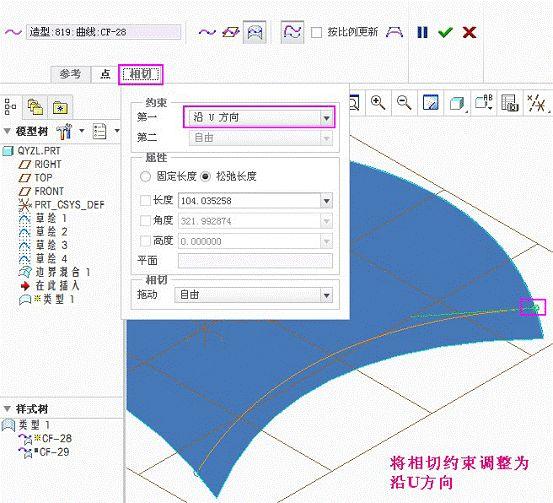
Task: Click the curve icon left of name field
Action: click(x=13, y=32)
